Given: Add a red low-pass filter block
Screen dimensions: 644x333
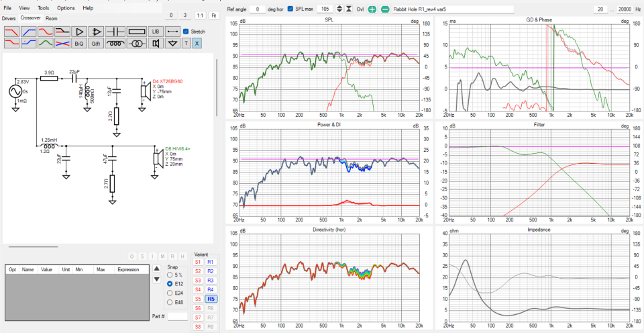Looking at the screenshot, I should pos(11,32).
